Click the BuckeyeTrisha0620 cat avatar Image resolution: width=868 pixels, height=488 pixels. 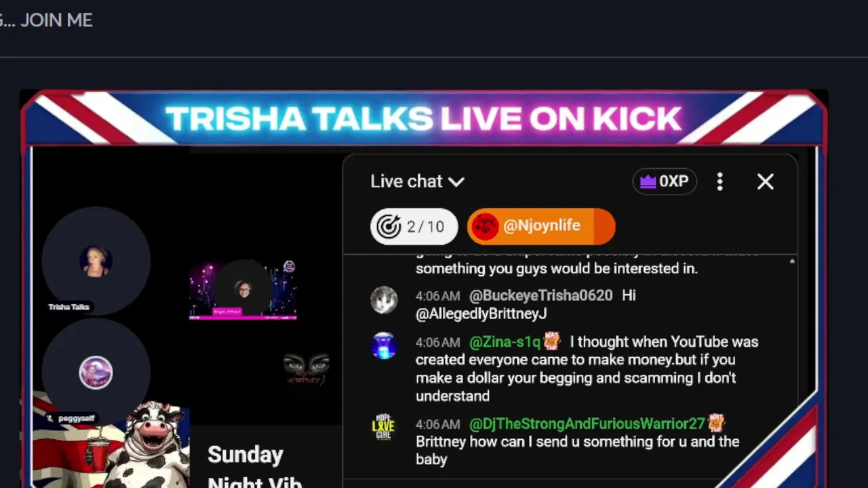click(x=384, y=300)
